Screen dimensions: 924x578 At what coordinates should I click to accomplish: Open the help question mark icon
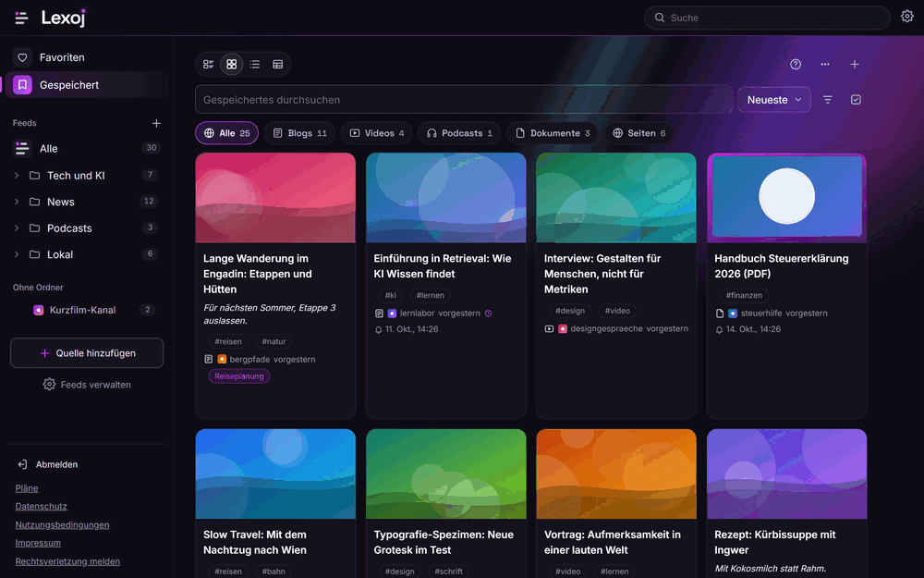click(x=796, y=65)
